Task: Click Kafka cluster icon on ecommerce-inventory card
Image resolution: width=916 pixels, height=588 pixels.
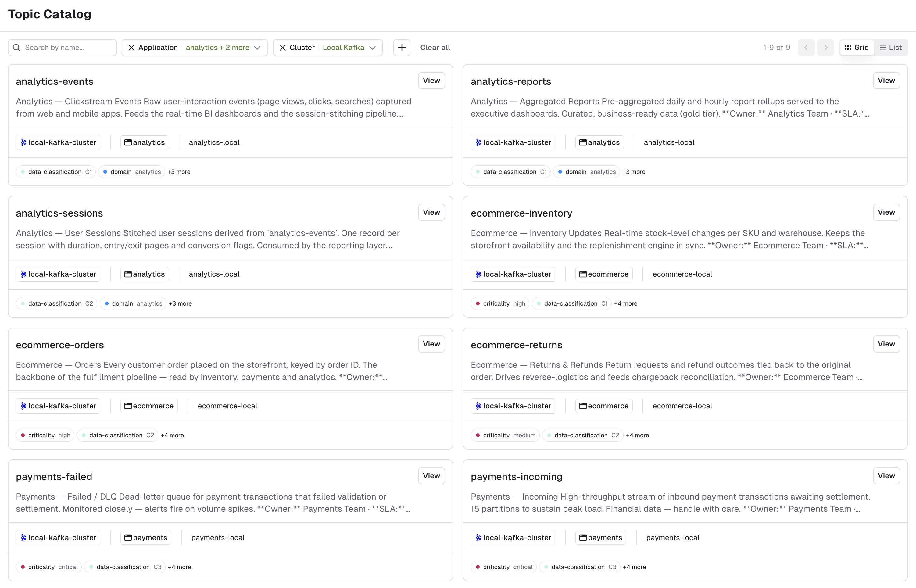Action: coord(478,274)
